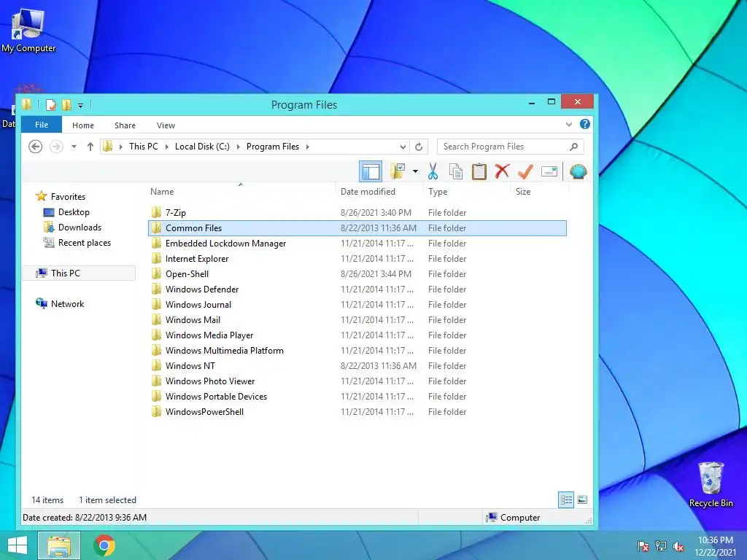This screenshot has width=747, height=560.
Task: Toggle the navigation pane toolbar button
Action: coord(370,171)
